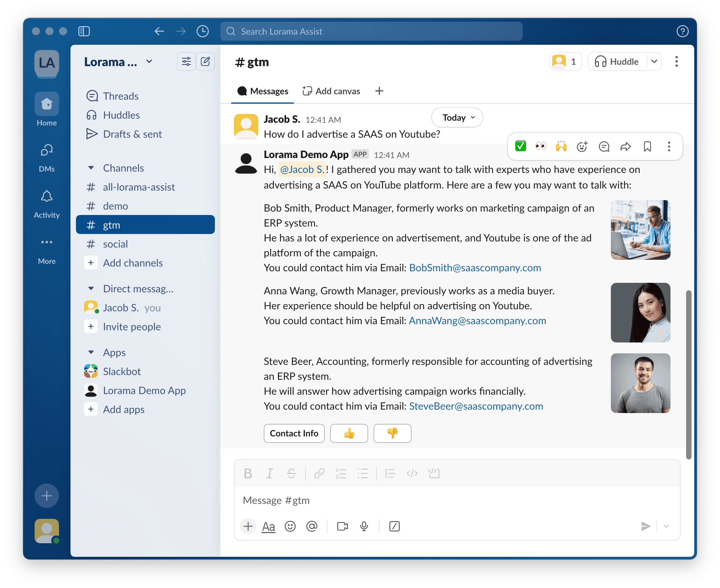This screenshot has width=720, height=588.
Task: Switch to the Add canvas tab
Action: point(331,91)
